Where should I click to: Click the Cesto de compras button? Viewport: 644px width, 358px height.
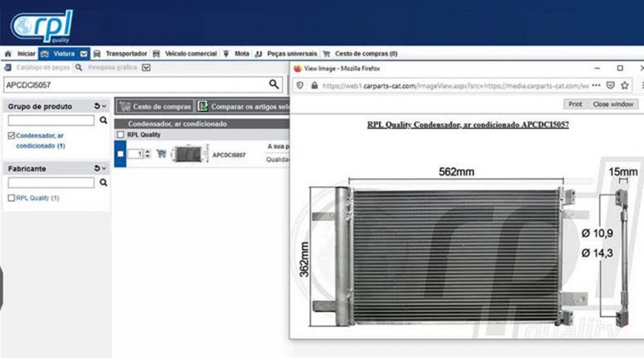click(x=155, y=106)
